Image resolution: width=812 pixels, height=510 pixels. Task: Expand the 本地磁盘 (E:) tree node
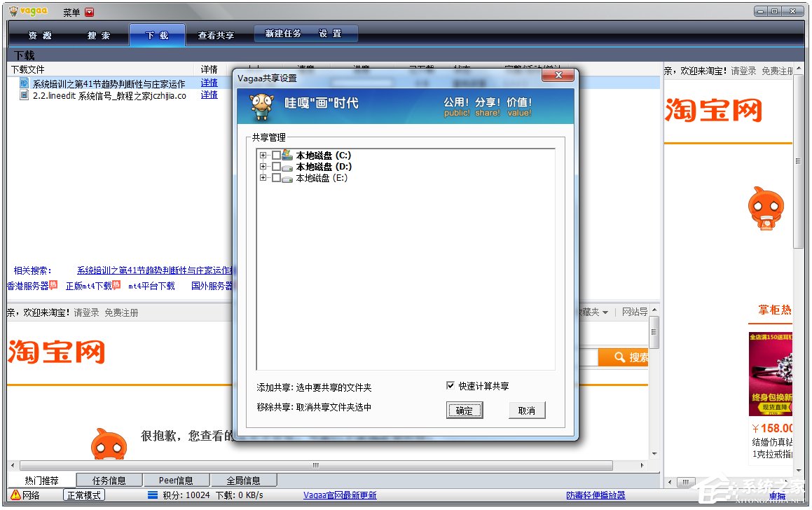tap(263, 178)
